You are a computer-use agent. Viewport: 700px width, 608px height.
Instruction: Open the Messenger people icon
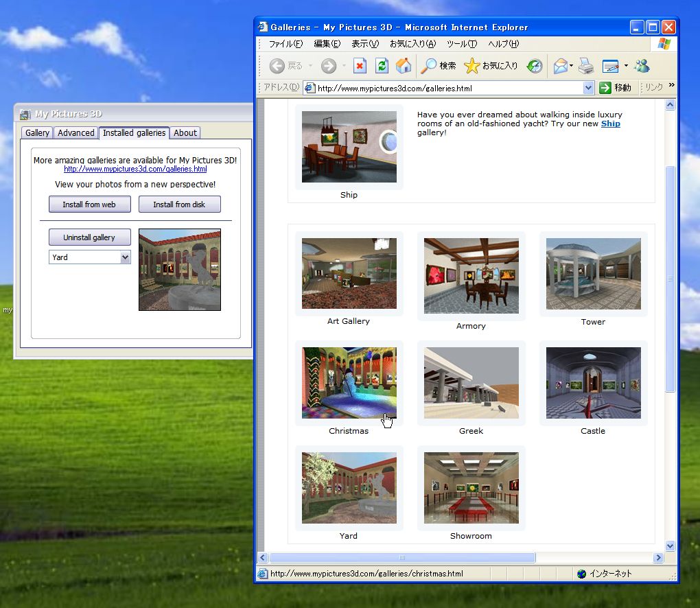[642, 66]
